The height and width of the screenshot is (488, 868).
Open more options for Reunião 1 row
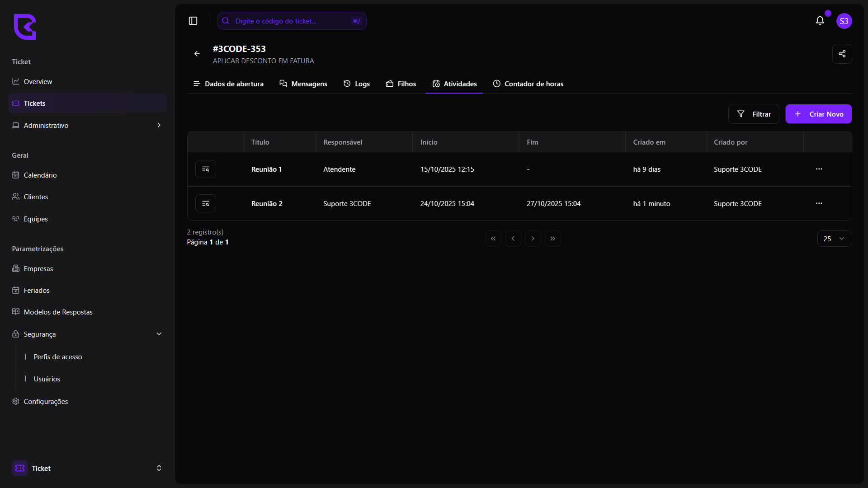coord(819,169)
